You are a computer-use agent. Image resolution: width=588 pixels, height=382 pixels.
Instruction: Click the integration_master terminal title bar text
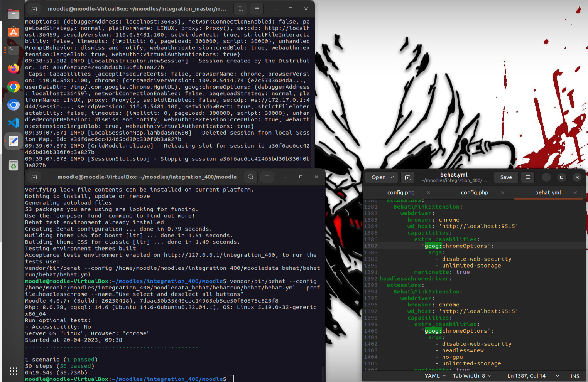pyautogui.click(x=137, y=9)
